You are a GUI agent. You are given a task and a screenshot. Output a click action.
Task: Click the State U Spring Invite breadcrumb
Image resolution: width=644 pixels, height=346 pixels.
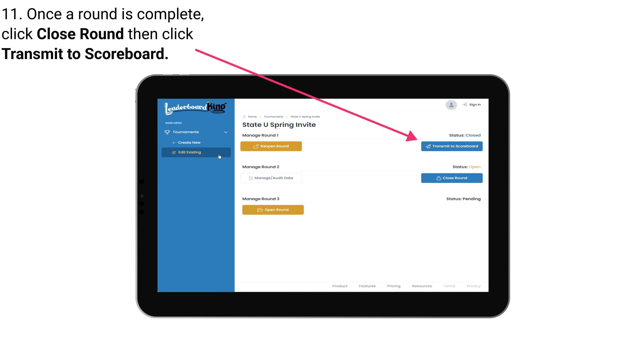(x=305, y=116)
